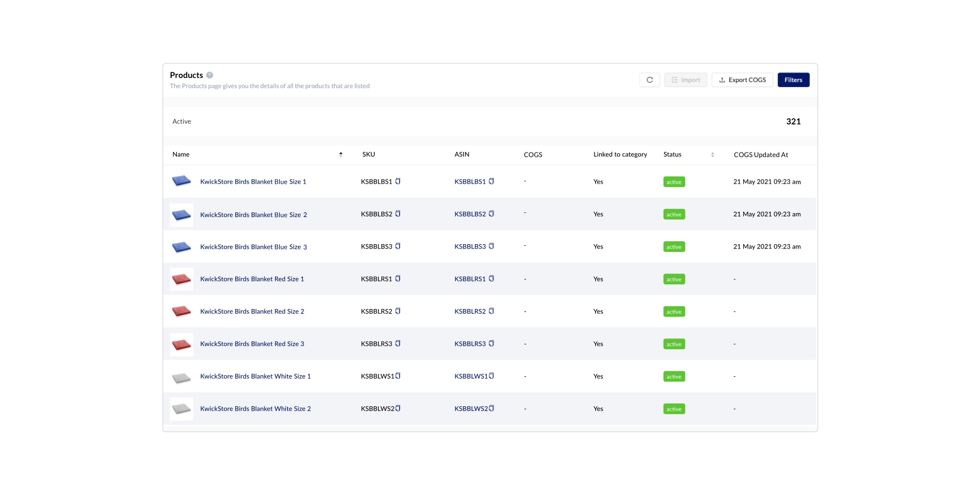Click the Active summary label
Screen dimensions: 980x495
(x=182, y=121)
